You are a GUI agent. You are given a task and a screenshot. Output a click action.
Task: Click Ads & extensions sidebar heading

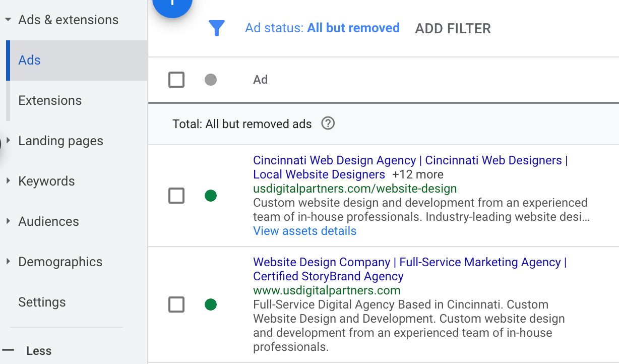pyautogui.click(x=69, y=20)
